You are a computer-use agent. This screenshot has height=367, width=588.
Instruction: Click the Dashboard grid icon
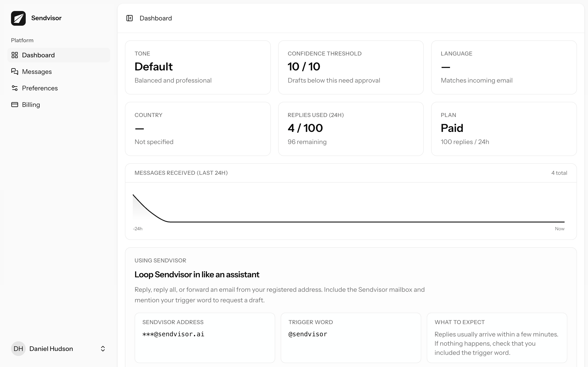pyautogui.click(x=15, y=55)
